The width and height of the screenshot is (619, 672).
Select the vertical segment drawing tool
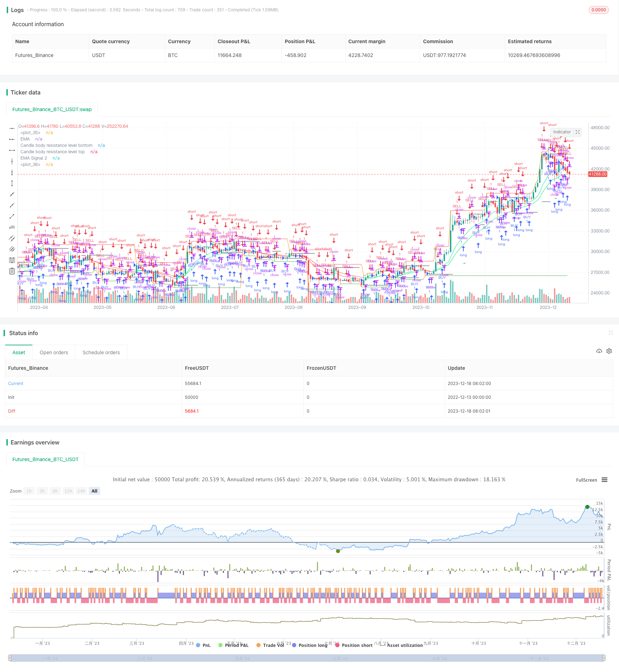(x=12, y=183)
